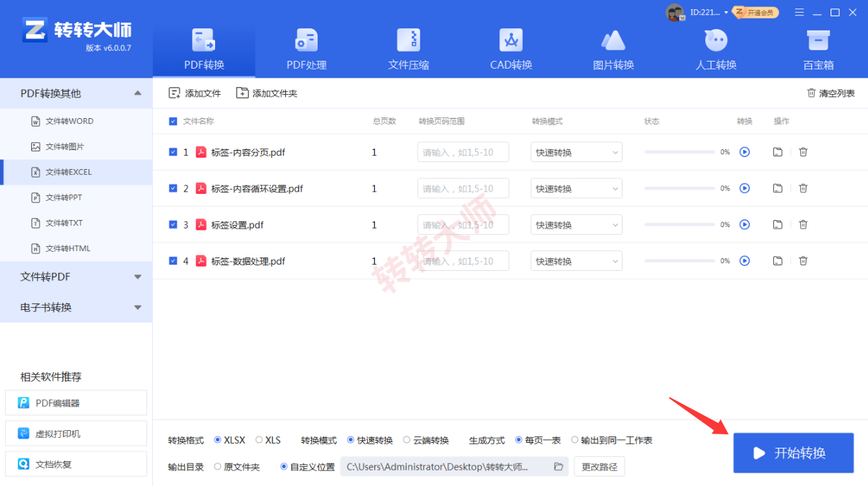
Task: Open 转换模式 dropdown for 标签-内容分页.pdf
Action: (x=577, y=152)
